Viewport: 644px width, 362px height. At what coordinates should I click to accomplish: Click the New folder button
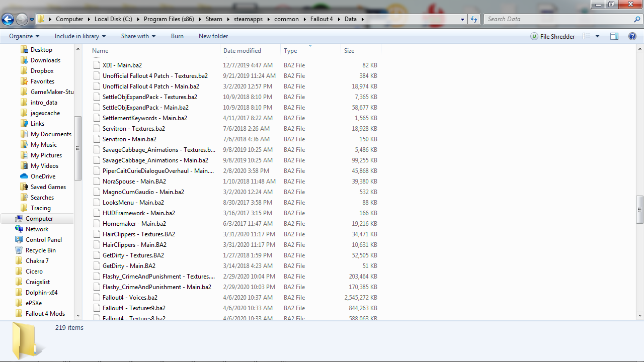[213, 36]
